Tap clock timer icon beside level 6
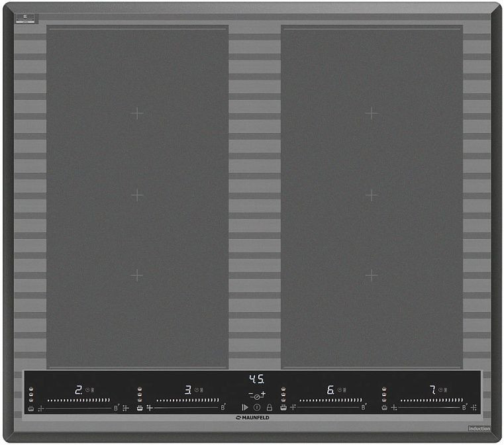Screen dimensions: 504x445 coord(340,390)
